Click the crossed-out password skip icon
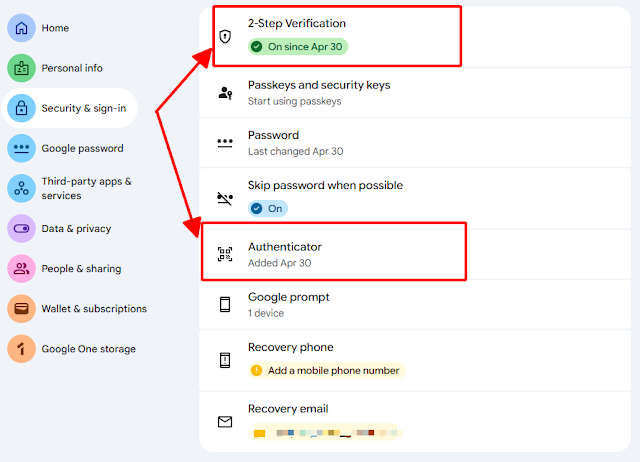640x462 pixels. 225,199
